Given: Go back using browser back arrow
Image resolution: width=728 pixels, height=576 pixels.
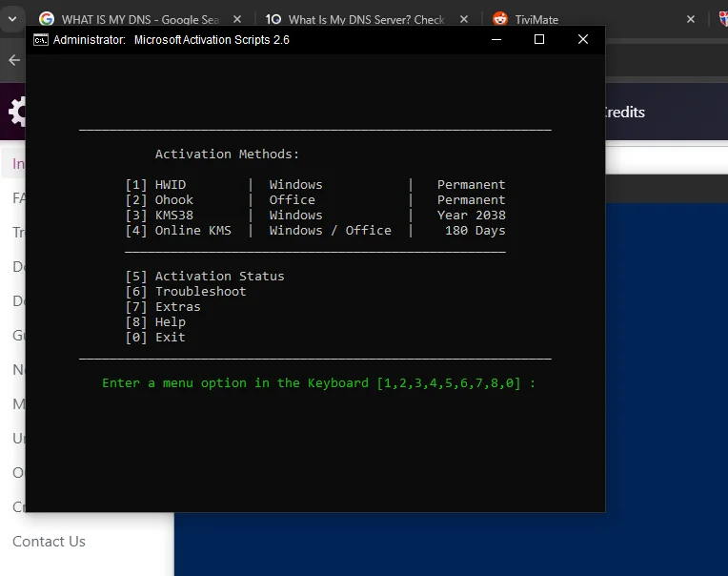Looking at the screenshot, I should pos(14,60).
